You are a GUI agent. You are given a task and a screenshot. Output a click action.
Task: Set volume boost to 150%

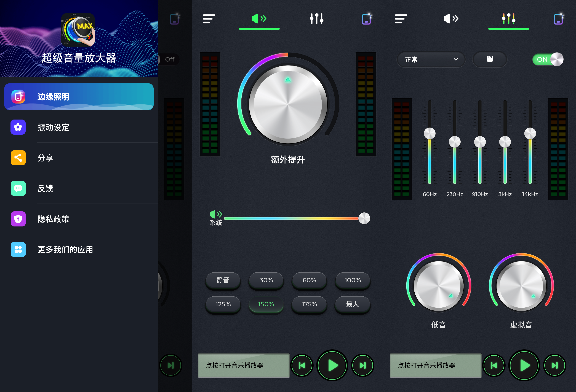point(266,304)
